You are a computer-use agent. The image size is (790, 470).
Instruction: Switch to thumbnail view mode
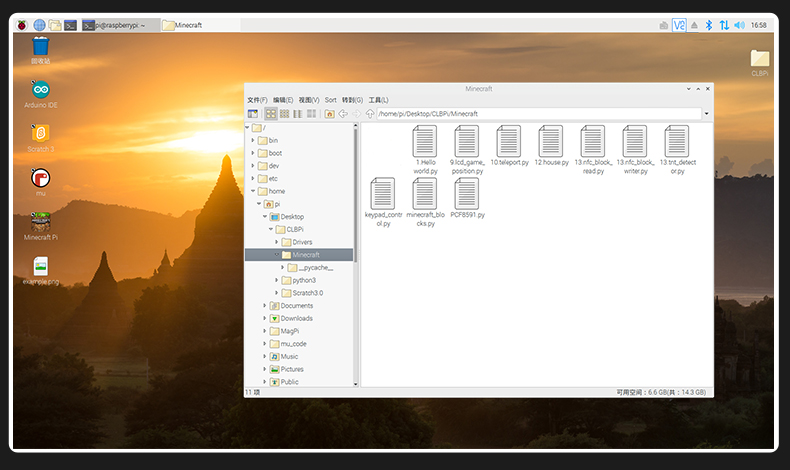click(x=284, y=114)
